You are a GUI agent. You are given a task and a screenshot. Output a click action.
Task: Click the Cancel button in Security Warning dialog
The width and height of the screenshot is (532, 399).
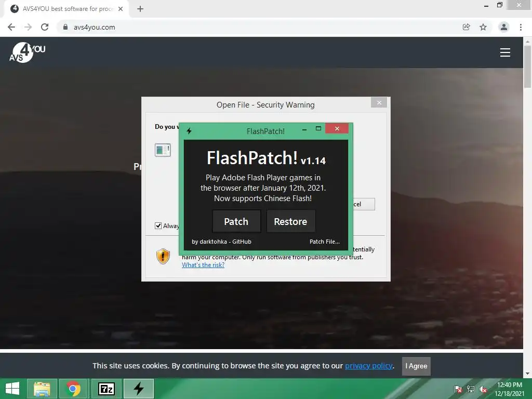(x=364, y=204)
